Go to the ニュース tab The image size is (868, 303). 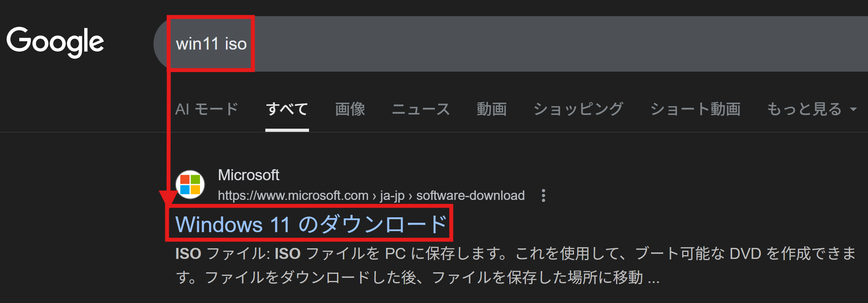pos(420,109)
